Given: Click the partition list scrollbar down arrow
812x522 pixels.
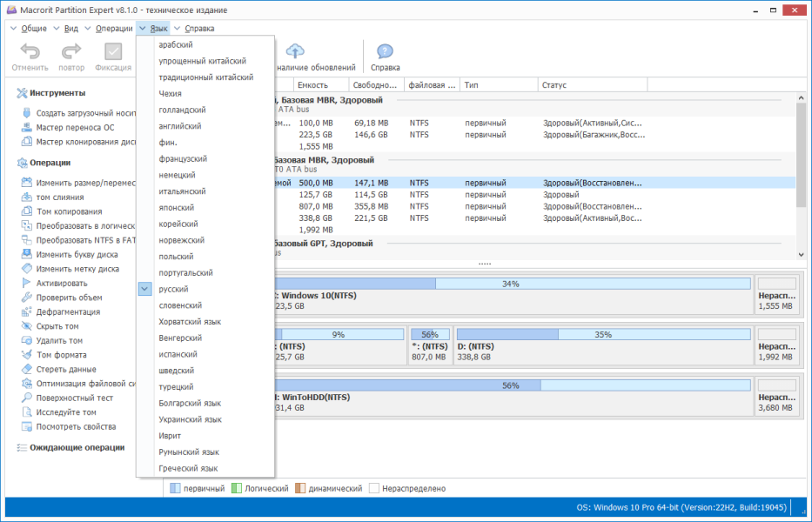Looking at the screenshot, I should [x=802, y=254].
